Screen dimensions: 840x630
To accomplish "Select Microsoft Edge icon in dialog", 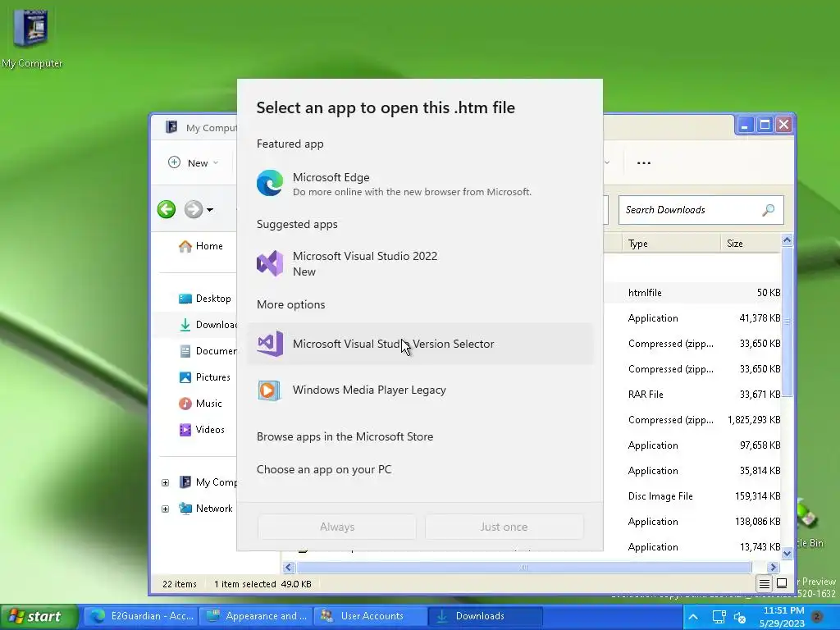I will coord(269,183).
